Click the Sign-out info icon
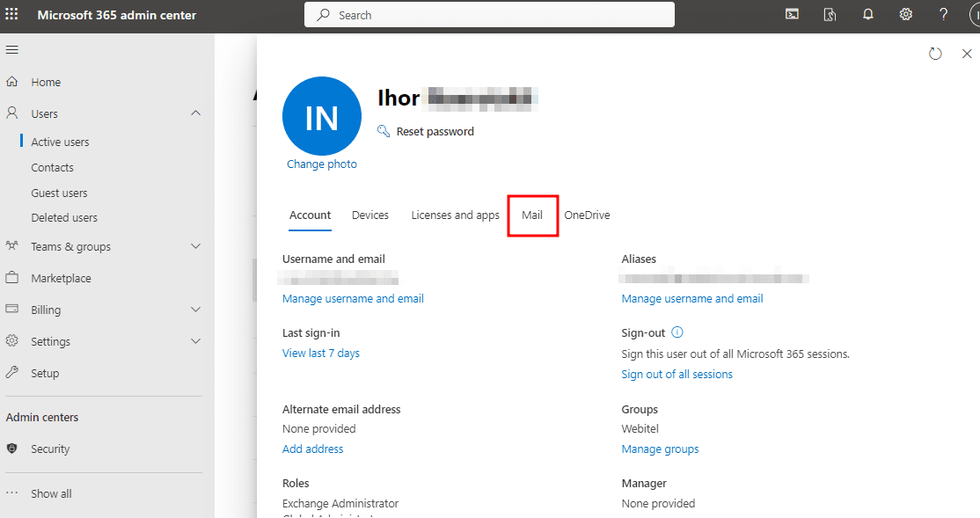The height and width of the screenshot is (518, 980). point(676,332)
